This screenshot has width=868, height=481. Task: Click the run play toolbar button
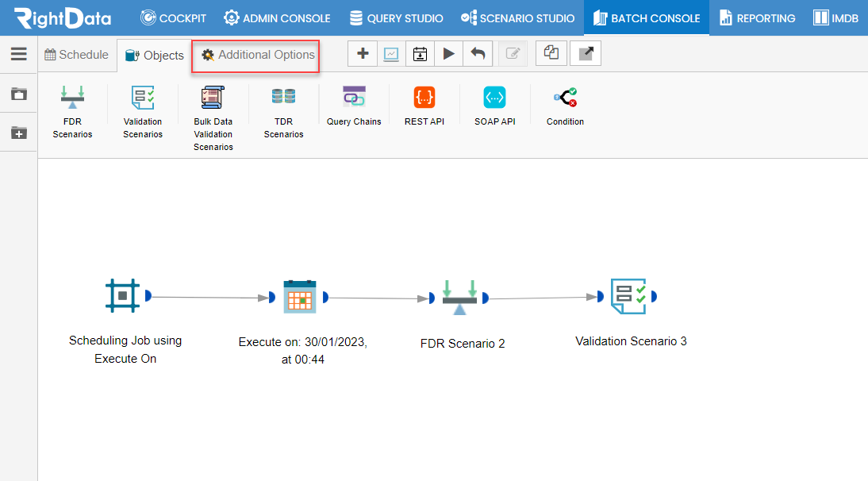[x=448, y=54]
